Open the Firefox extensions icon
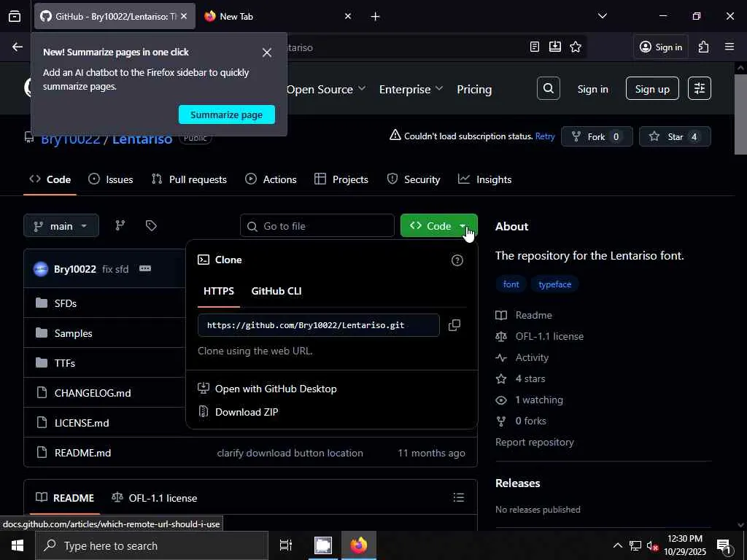747x560 pixels. (x=704, y=47)
